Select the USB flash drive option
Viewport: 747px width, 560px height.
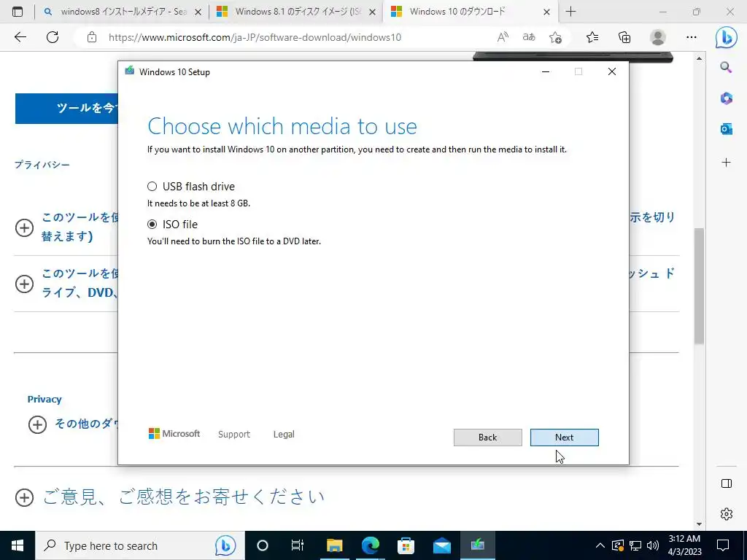coord(152,186)
